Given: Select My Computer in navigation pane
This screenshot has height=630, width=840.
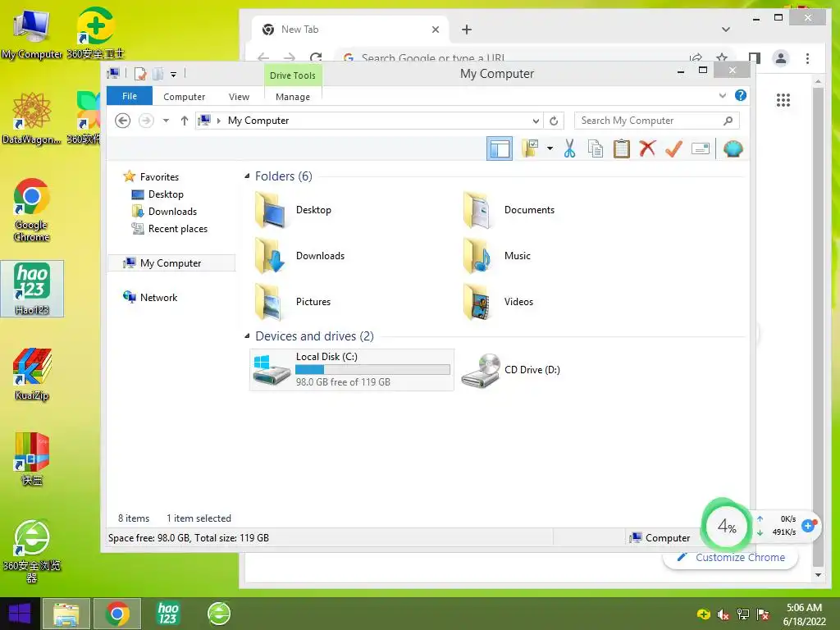Looking at the screenshot, I should (171, 263).
